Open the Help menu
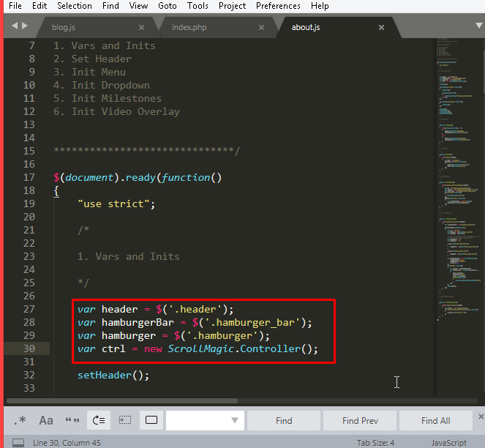 tap(320, 6)
